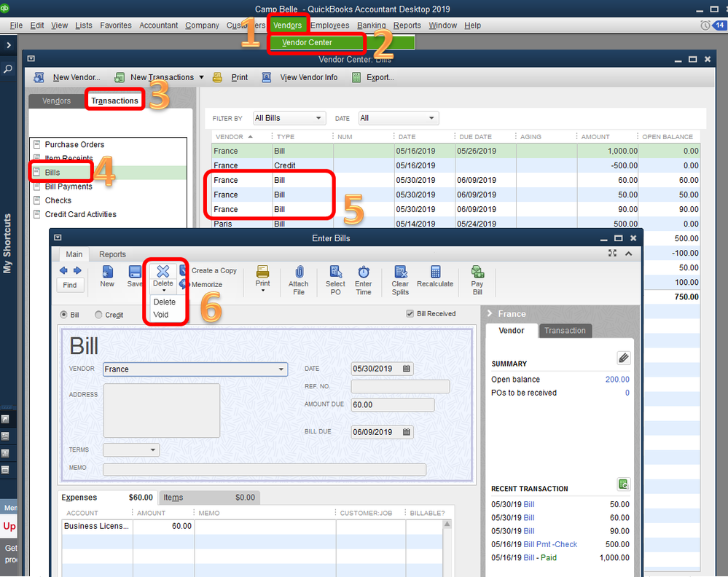Click the Enter Time clock icon
Screen dimensions: 728x577
364,272
